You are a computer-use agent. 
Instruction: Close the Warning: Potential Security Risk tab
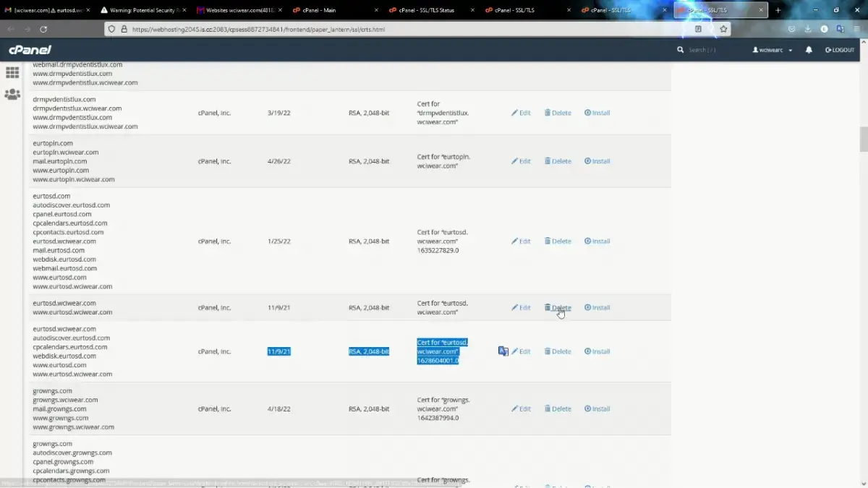coord(184,10)
